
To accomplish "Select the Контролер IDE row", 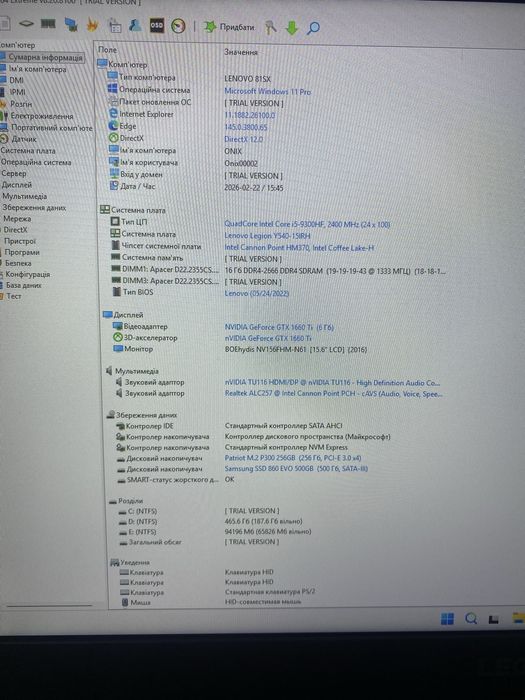I will click(x=229, y=426).
